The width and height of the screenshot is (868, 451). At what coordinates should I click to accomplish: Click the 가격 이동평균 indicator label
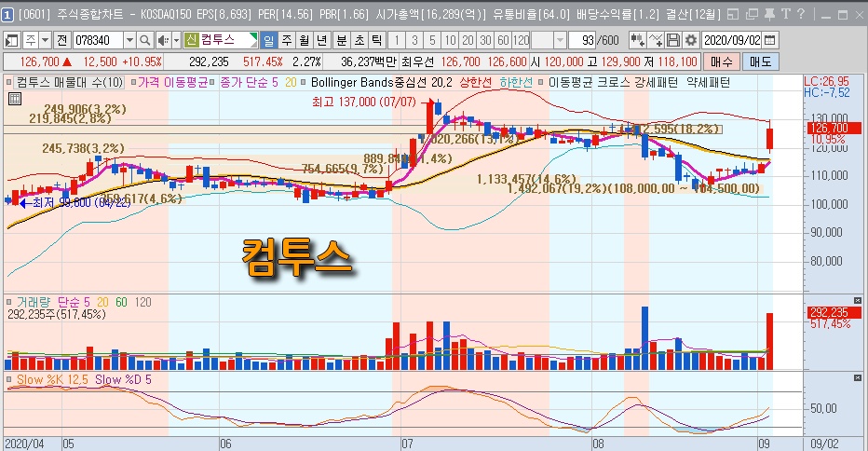click(x=172, y=83)
